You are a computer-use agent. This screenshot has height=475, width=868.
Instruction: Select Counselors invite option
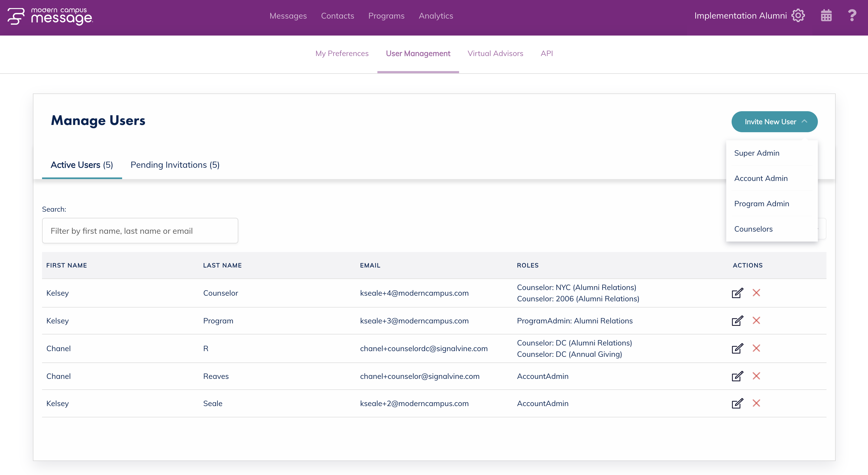tap(753, 229)
